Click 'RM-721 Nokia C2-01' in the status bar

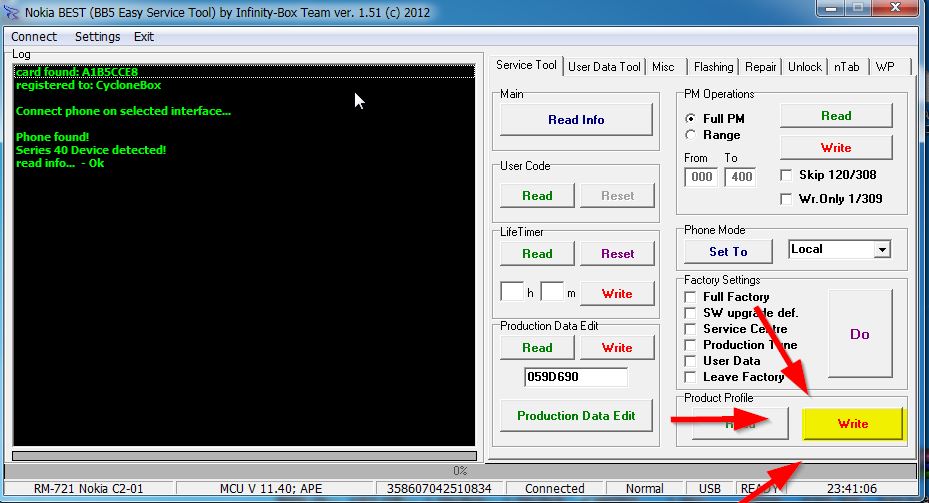click(x=88, y=489)
